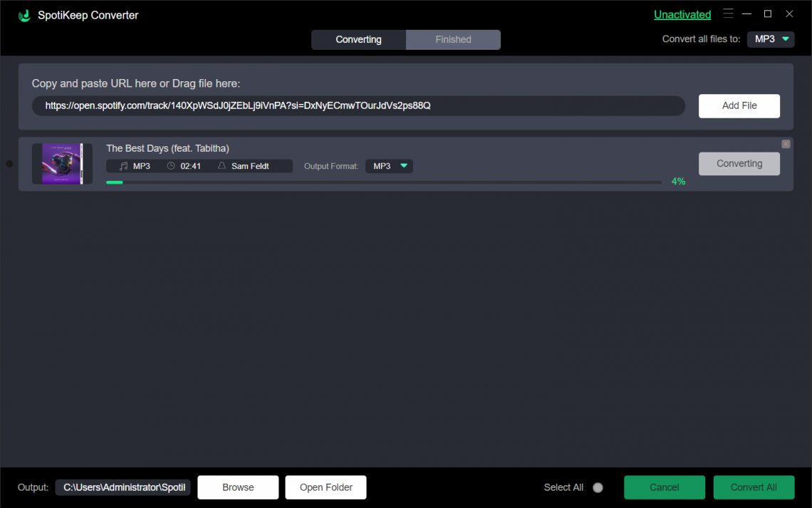This screenshot has width=812, height=508.
Task: Click the SpotiKeep logo icon
Action: 23,14
